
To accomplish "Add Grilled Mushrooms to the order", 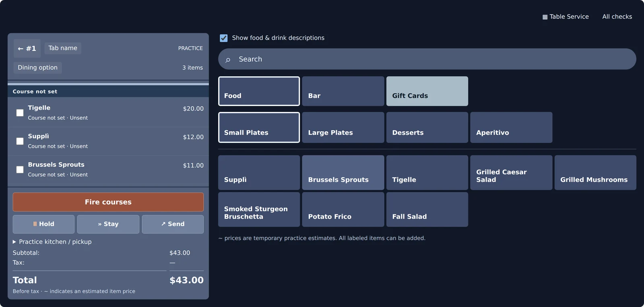I will click(x=595, y=172).
